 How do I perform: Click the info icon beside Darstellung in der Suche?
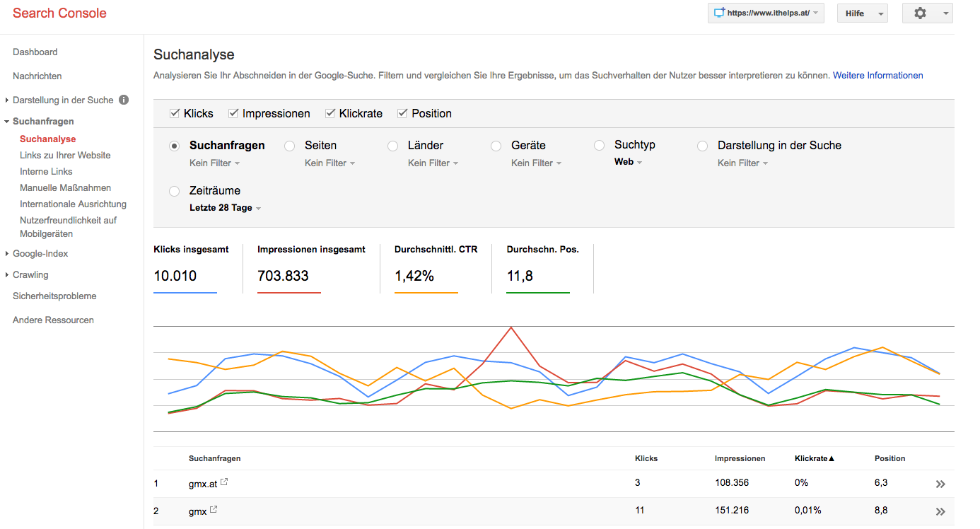[x=124, y=100]
